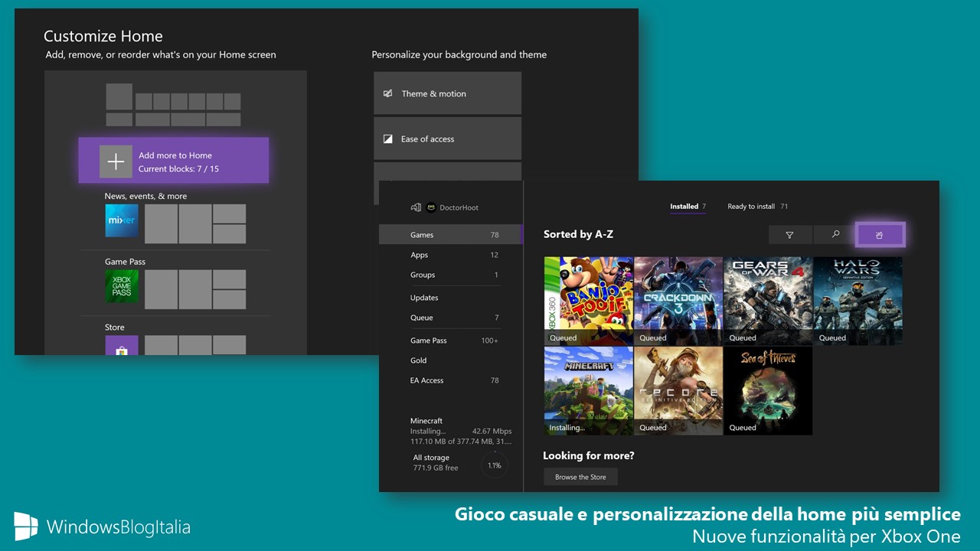Open Updates in the sidebar
The height and width of the screenshot is (551, 980).
454,298
